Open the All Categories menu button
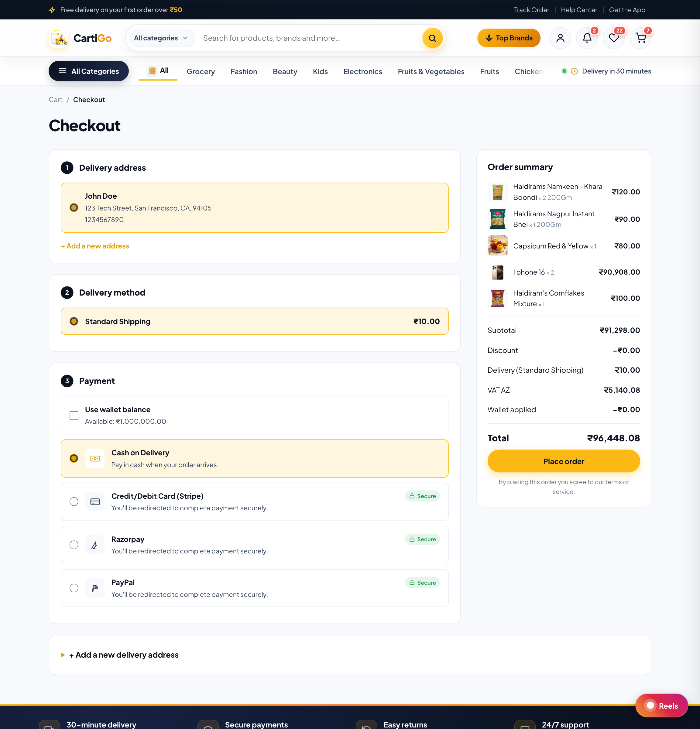 coord(88,71)
